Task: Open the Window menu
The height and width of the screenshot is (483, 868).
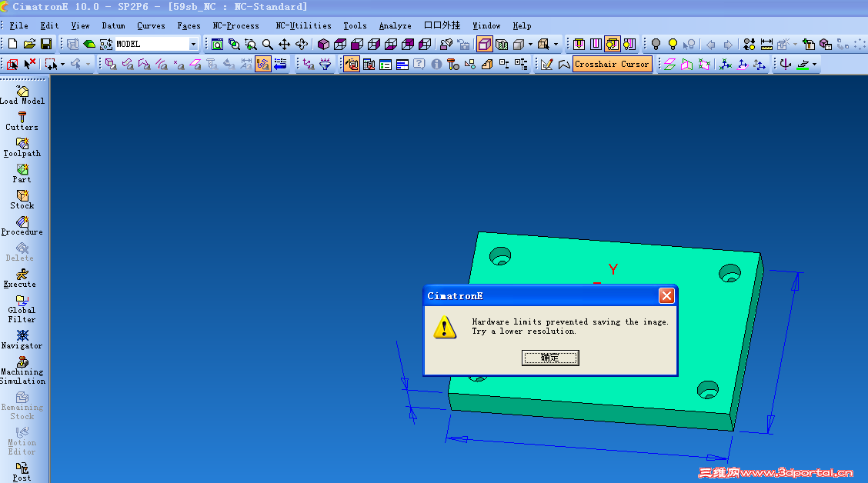Action: pyautogui.click(x=486, y=25)
